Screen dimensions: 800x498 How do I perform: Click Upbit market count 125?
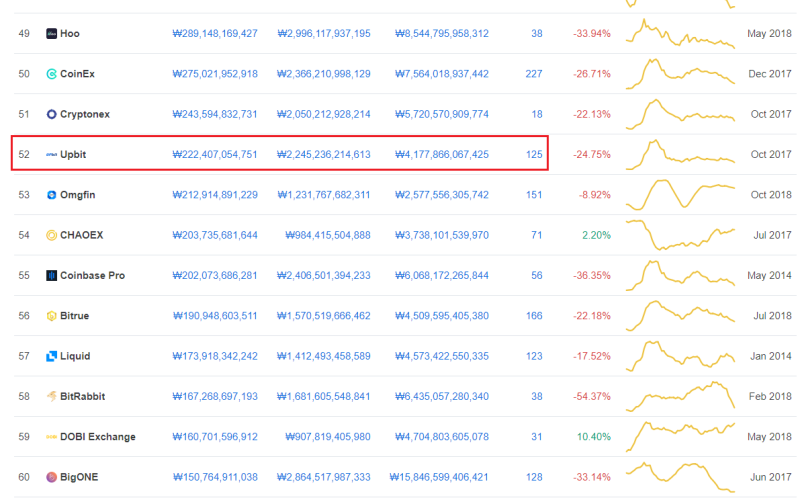click(534, 155)
